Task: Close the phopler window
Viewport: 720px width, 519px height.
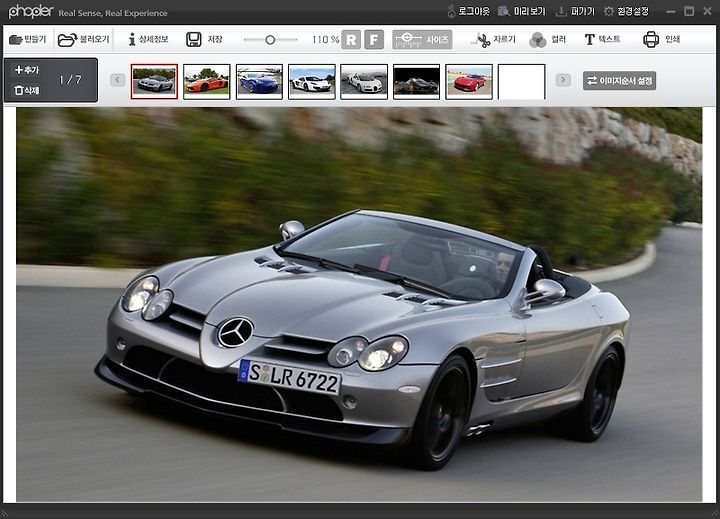Action: pyautogui.click(x=708, y=11)
